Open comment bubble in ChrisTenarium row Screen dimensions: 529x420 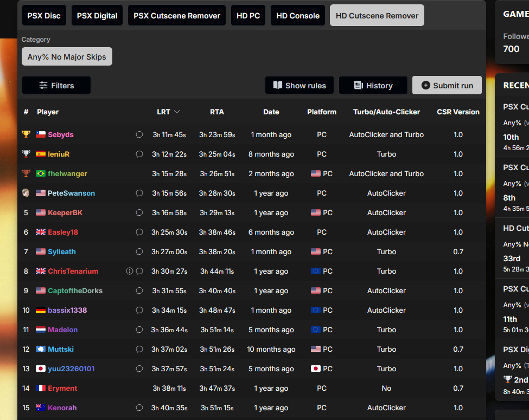click(x=139, y=272)
